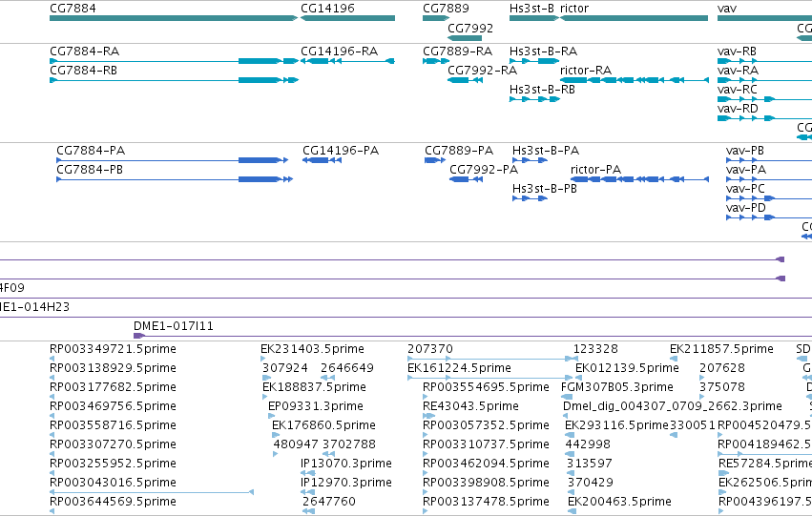Select protein Hs3st-B-PA

pos(530,160)
